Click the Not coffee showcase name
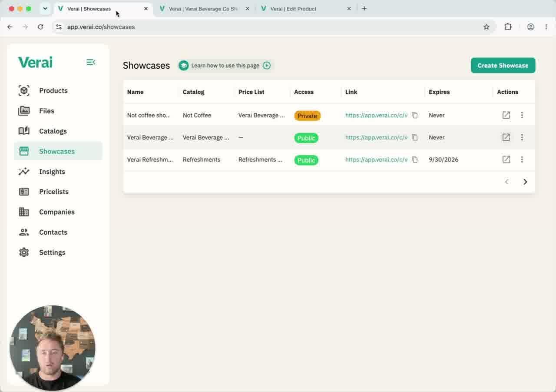Viewport: 556px width, 392px height. coord(149,115)
